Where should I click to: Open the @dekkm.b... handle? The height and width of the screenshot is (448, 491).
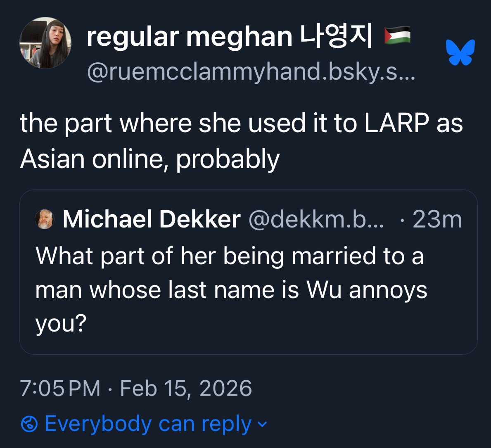pyautogui.click(x=316, y=219)
